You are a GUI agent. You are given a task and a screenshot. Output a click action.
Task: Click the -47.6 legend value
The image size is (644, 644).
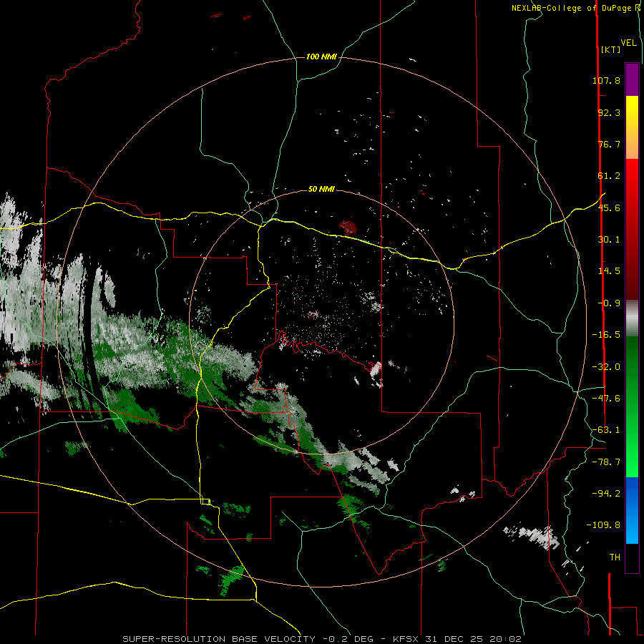pyautogui.click(x=606, y=399)
